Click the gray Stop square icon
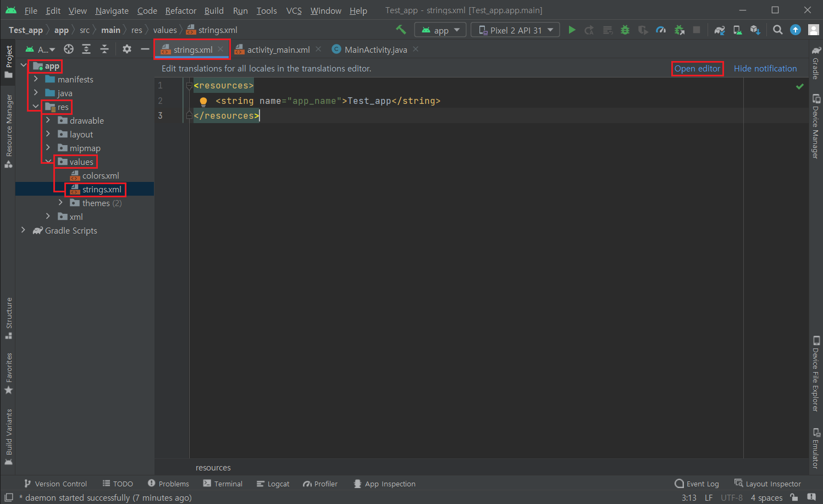Screen dimensions: 823x504 point(697,30)
